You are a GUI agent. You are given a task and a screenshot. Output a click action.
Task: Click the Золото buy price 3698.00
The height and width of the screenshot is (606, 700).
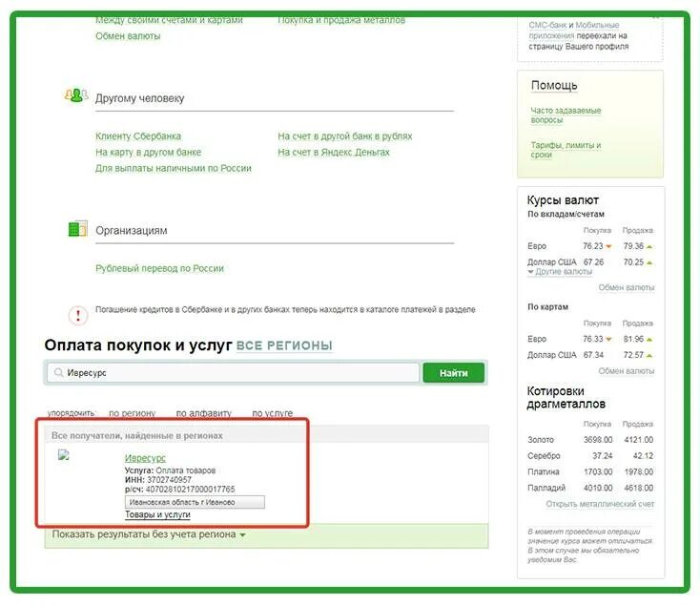598,439
